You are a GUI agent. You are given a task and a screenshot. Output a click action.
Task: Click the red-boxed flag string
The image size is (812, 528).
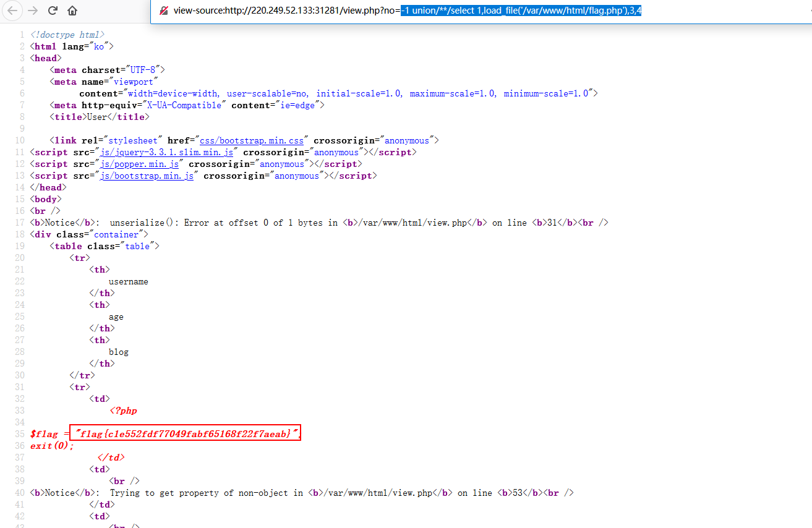tap(185, 434)
